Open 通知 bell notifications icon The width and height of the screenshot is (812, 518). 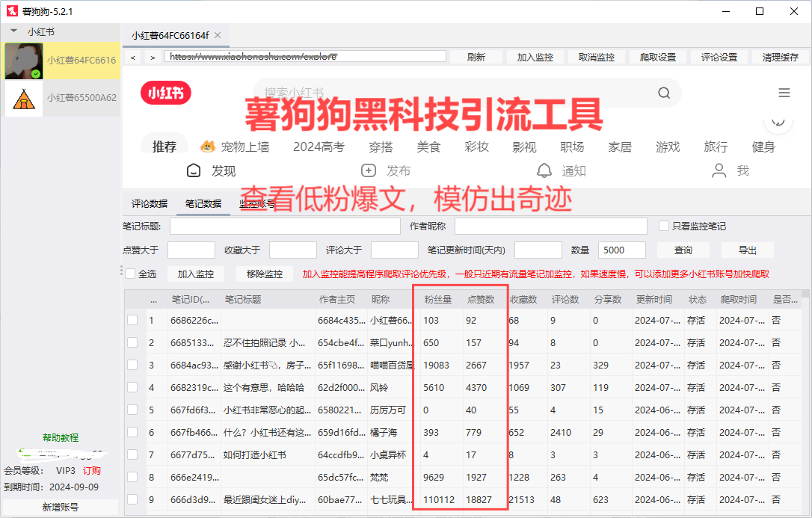pos(544,170)
